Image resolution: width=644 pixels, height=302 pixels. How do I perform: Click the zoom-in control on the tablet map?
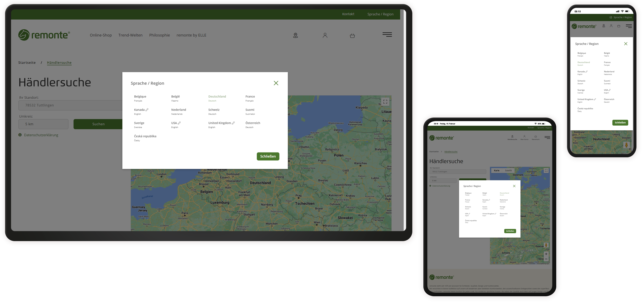[546, 254]
